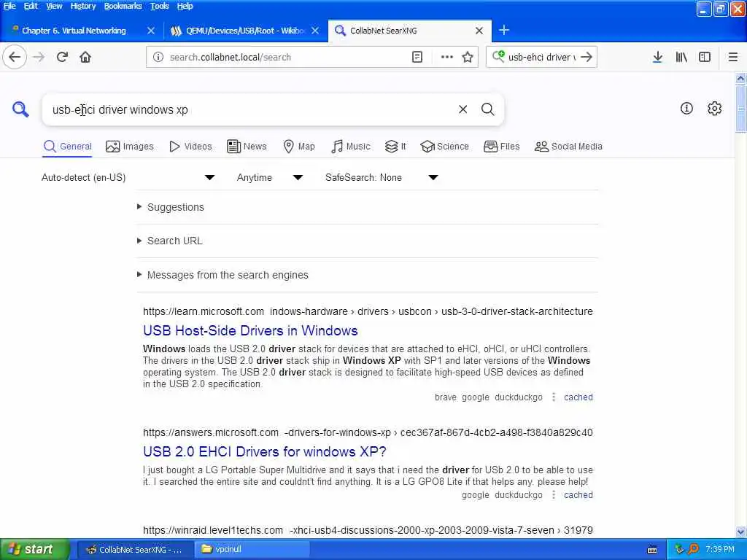Open the language Auto-detect dropdown
The height and width of the screenshot is (560, 747).
tap(128, 178)
